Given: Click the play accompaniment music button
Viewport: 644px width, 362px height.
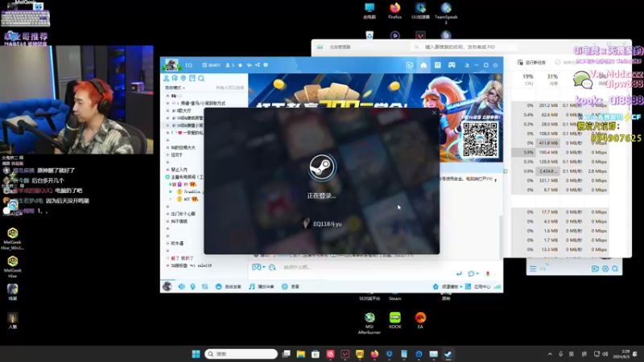Looking at the screenshot, I should (x=261, y=286).
